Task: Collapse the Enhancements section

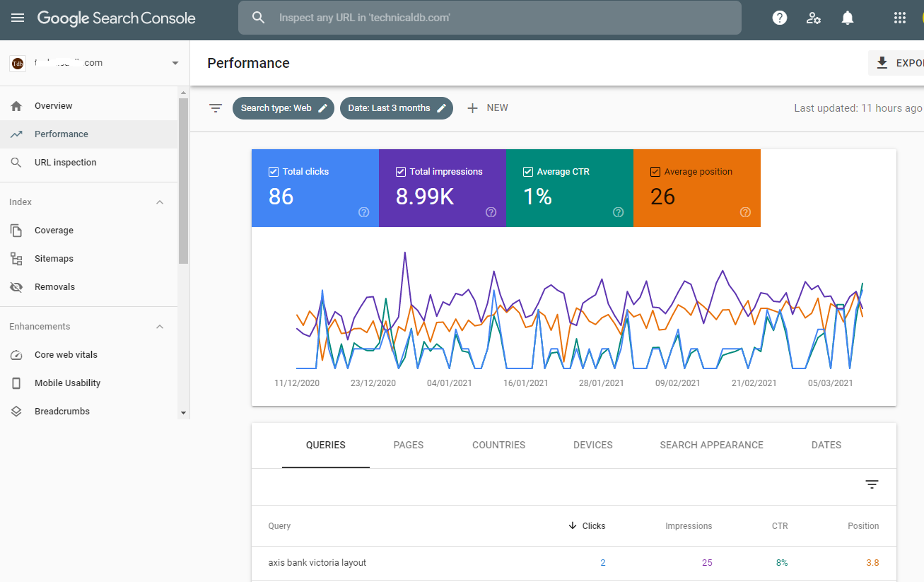Action: 160,327
